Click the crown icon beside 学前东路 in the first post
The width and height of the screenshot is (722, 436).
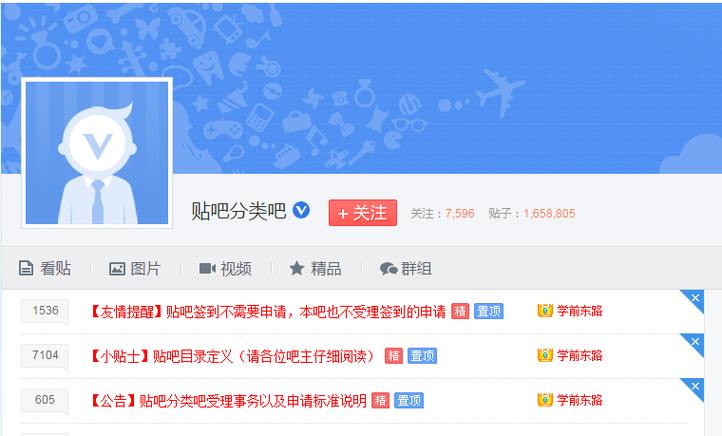click(545, 311)
